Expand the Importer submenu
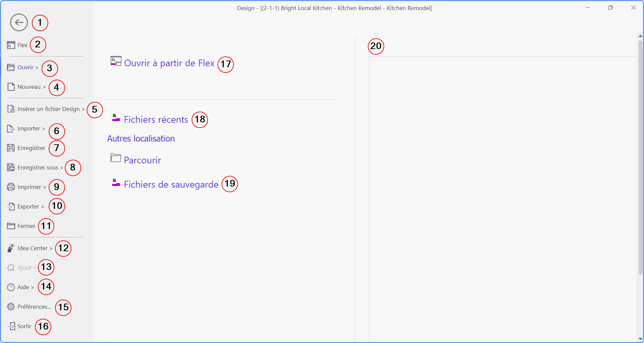 31,128
